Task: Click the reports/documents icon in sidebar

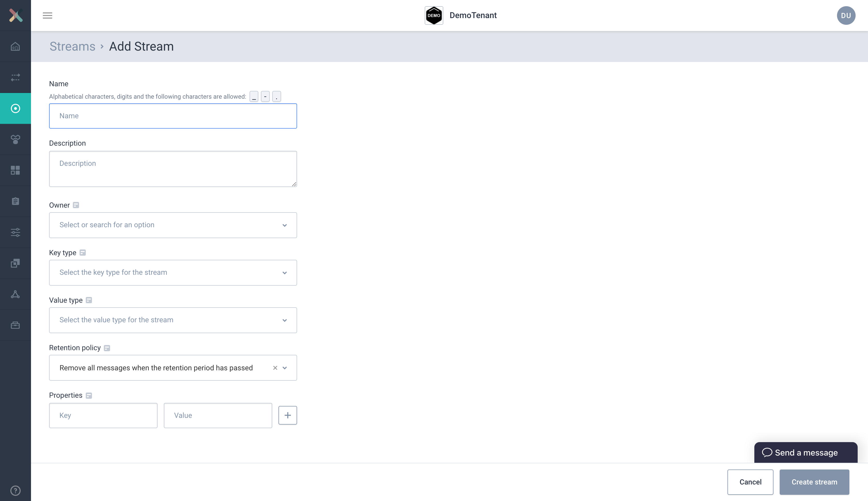Action: coord(16,201)
